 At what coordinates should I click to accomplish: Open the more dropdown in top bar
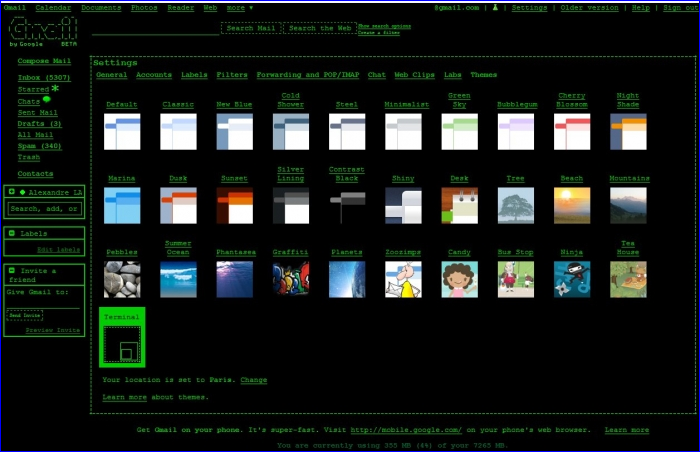tap(240, 8)
